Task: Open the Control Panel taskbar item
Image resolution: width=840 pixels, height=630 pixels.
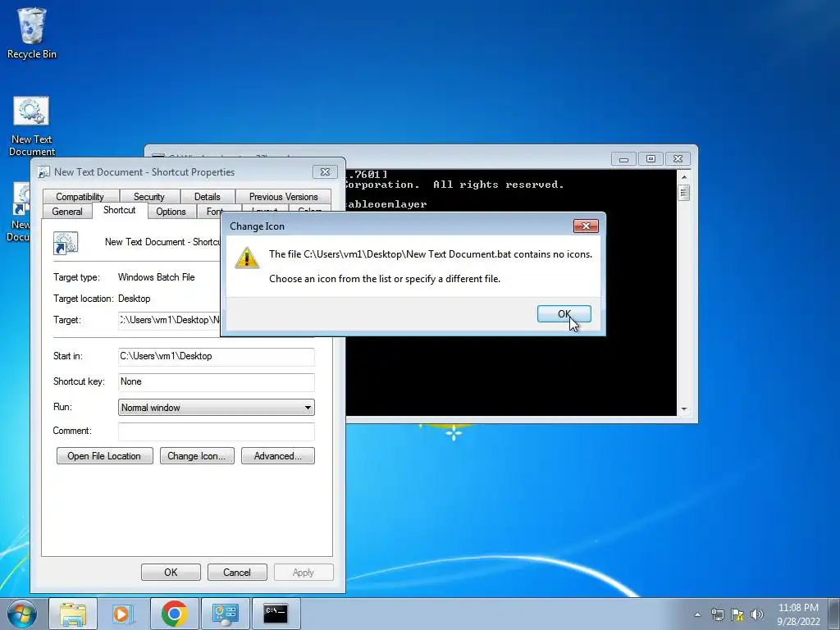Action: (x=225, y=614)
